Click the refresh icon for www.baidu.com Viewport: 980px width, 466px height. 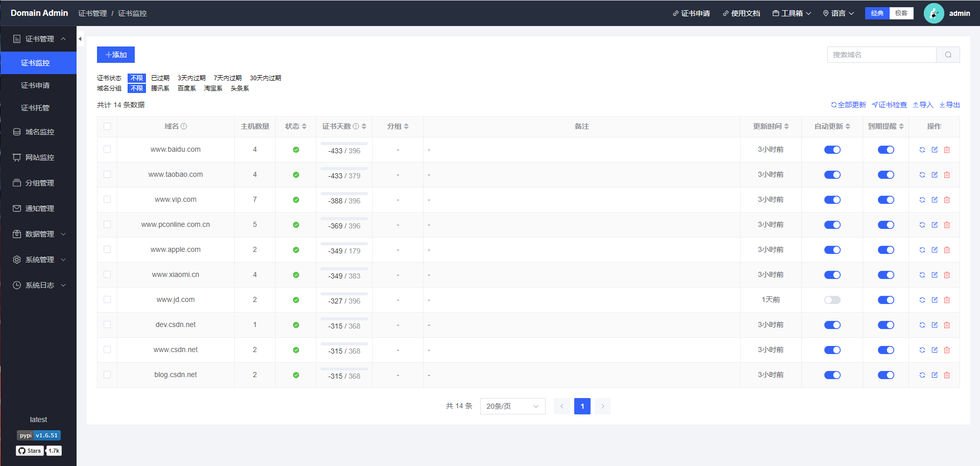922,150
